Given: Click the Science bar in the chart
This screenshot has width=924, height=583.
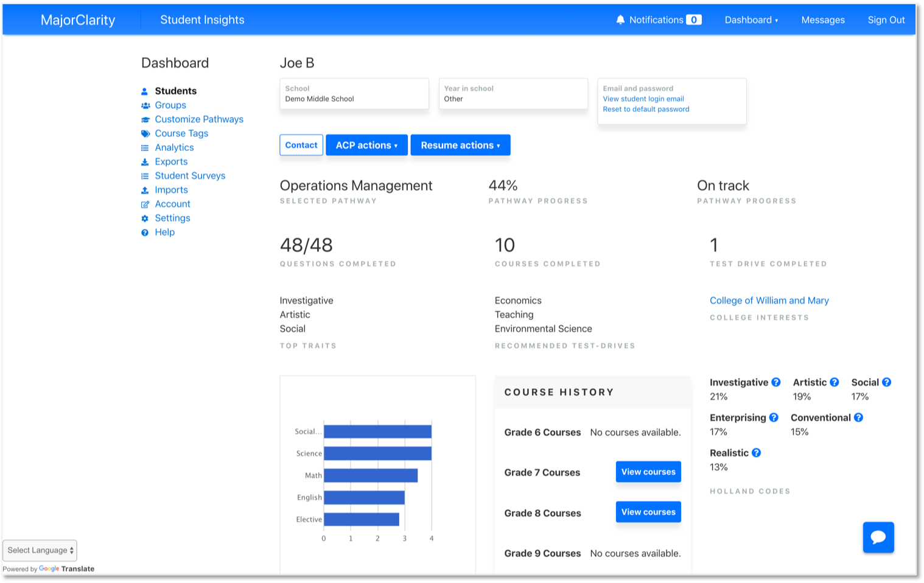Looking at the screenshot, I should click(x=377, y=453).
